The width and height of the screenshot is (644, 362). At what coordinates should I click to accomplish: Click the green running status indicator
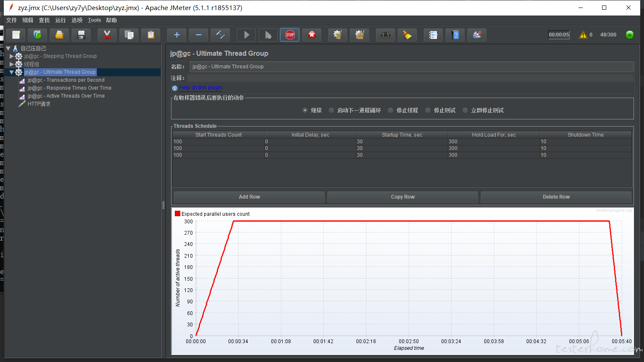coord(630,35)
